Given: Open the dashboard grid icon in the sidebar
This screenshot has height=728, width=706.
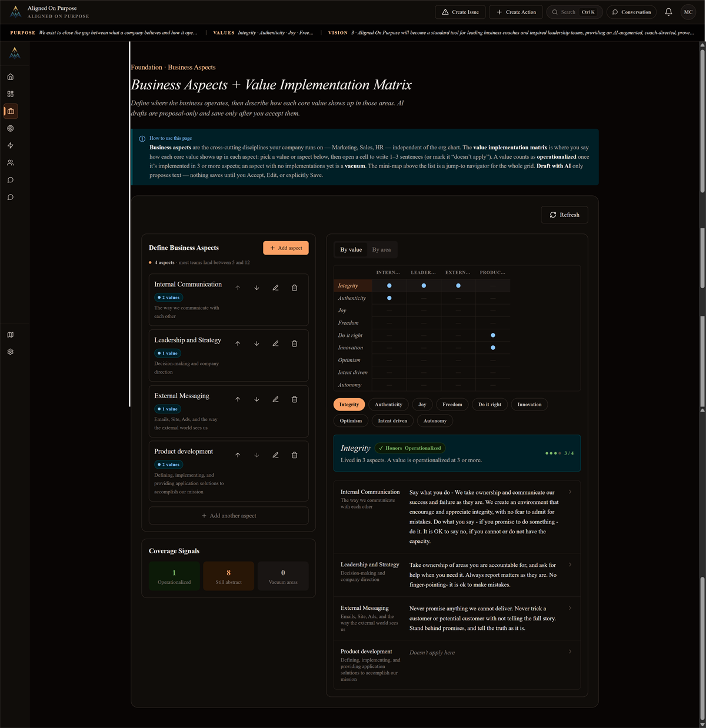Looking at the screenshot, I should [x=11, y=94].
